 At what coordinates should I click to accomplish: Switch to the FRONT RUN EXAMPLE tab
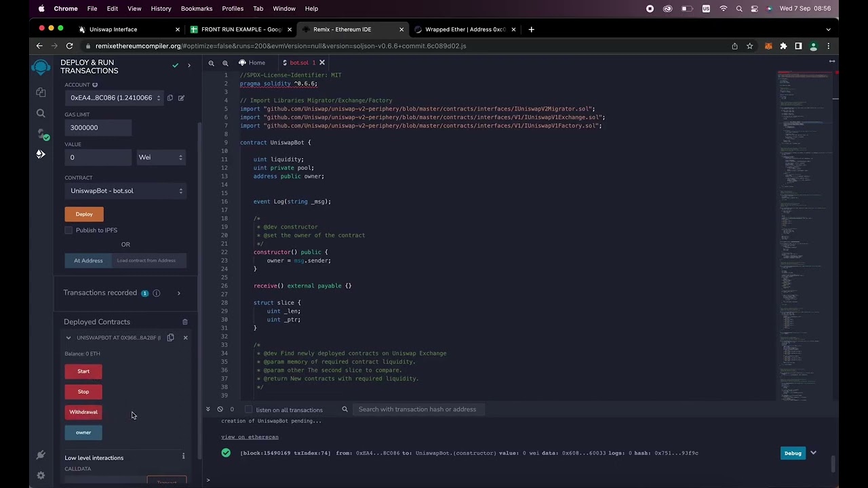[241, 29]
